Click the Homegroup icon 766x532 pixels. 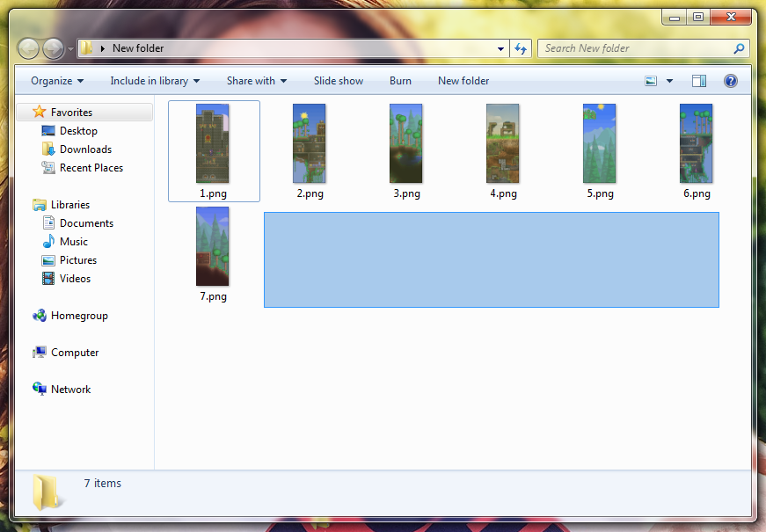click(40, 316)
